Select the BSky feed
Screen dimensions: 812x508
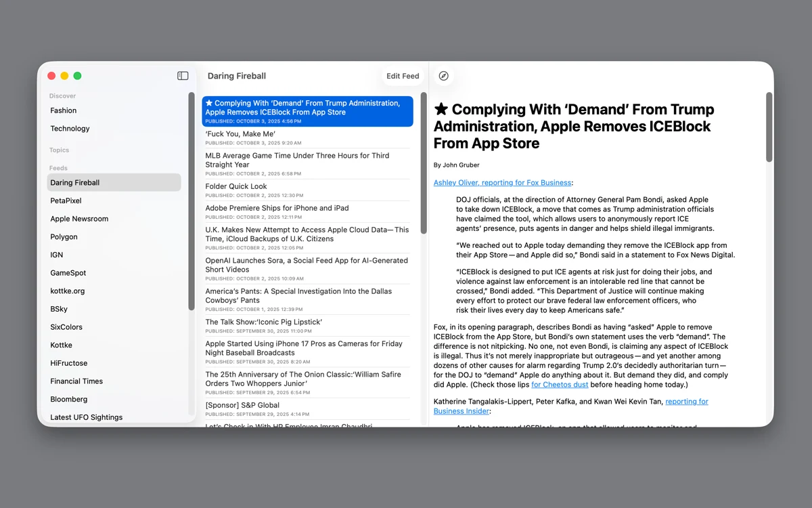pyautogui.click(x=114, y=309)
